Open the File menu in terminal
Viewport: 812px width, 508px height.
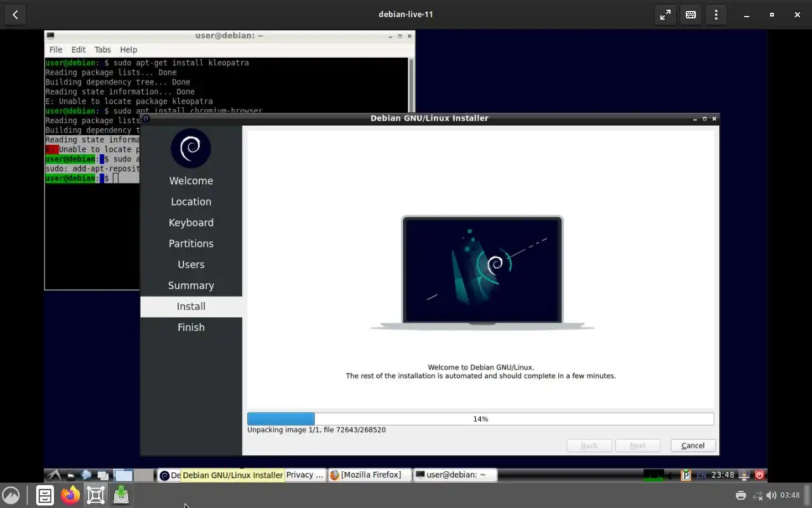[x=56, y=50]
